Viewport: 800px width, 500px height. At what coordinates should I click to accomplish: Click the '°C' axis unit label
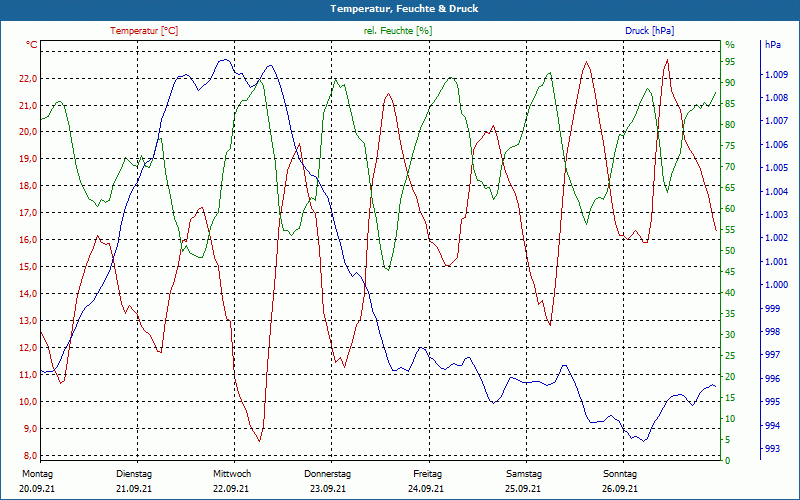[32, 45]
